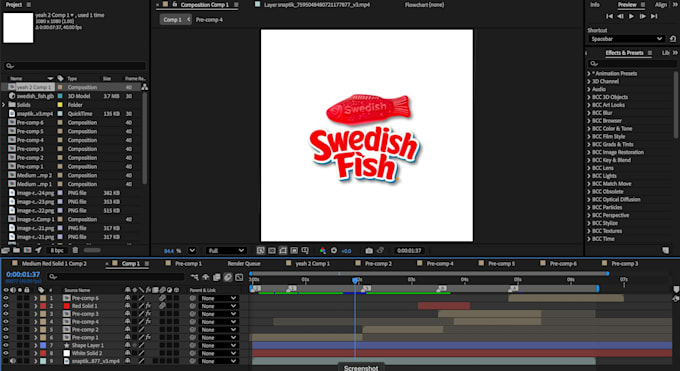
Task: Open Parent dropdown for Pre-comp 1 layer
Action: [x=218, y=338]
